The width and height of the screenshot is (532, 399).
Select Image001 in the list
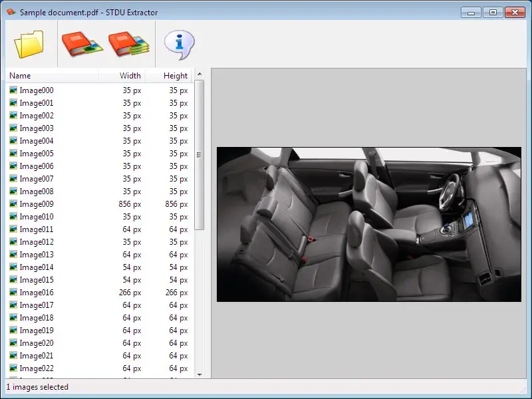[x=99, y=103]
